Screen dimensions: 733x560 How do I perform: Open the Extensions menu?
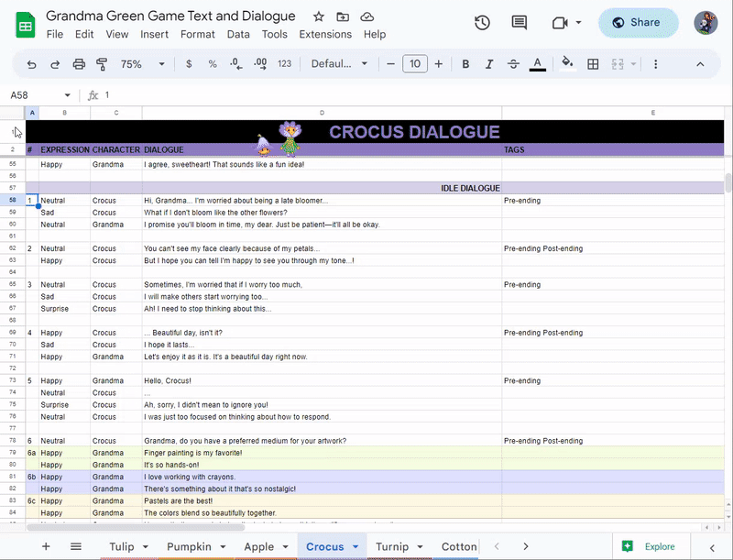pyautogui.click(x=325, y=34)
